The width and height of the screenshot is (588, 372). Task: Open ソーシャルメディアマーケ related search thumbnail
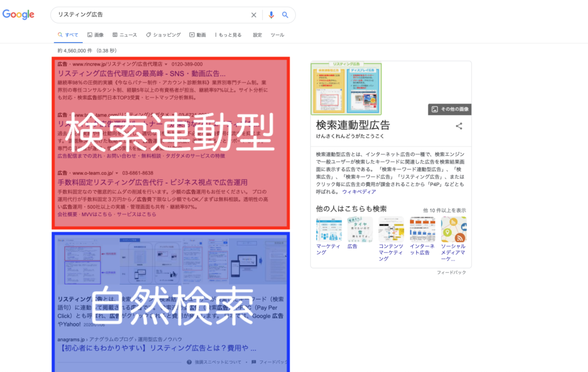click(x=454, y=229)
